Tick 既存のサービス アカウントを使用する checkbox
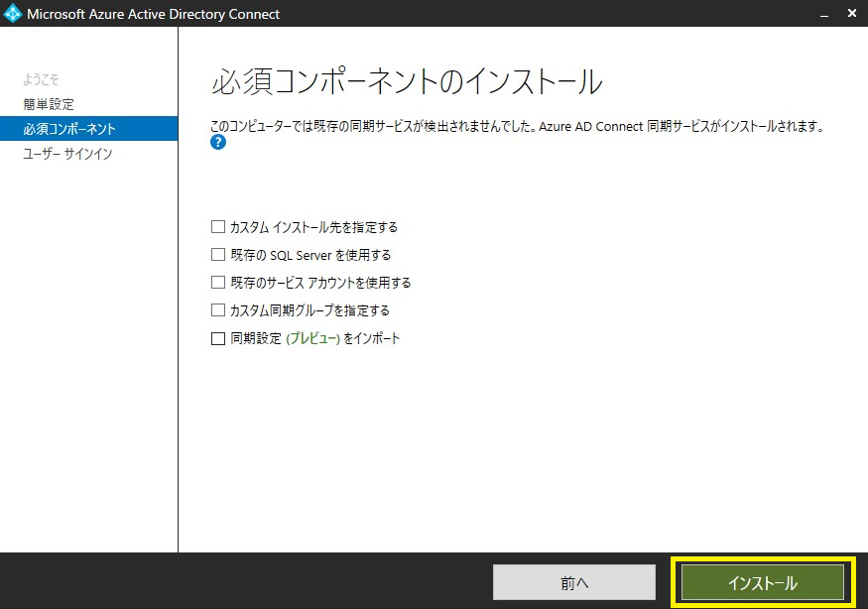Image resolution: width=868 pixels, height=609 pixels. click(218, 283)
